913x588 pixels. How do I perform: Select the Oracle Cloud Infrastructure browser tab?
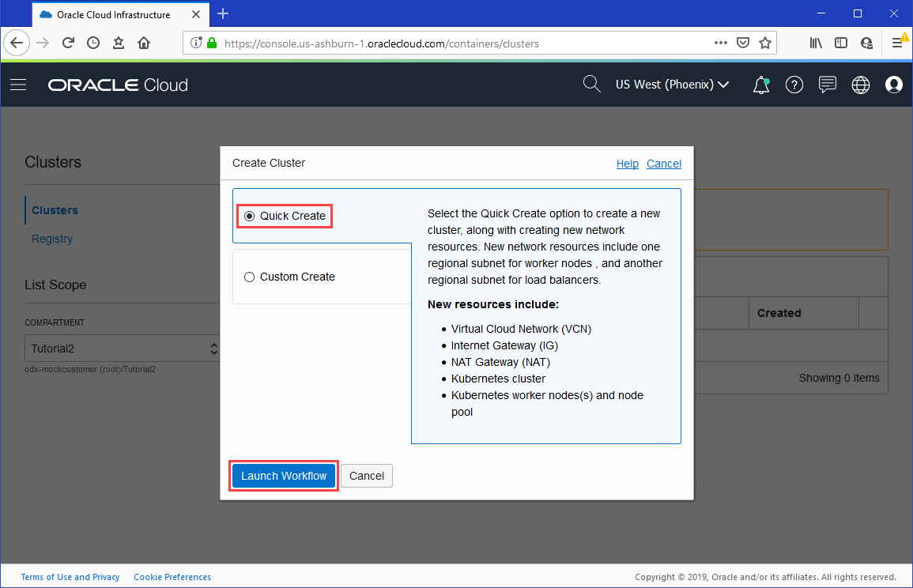(x=120, y=14)
